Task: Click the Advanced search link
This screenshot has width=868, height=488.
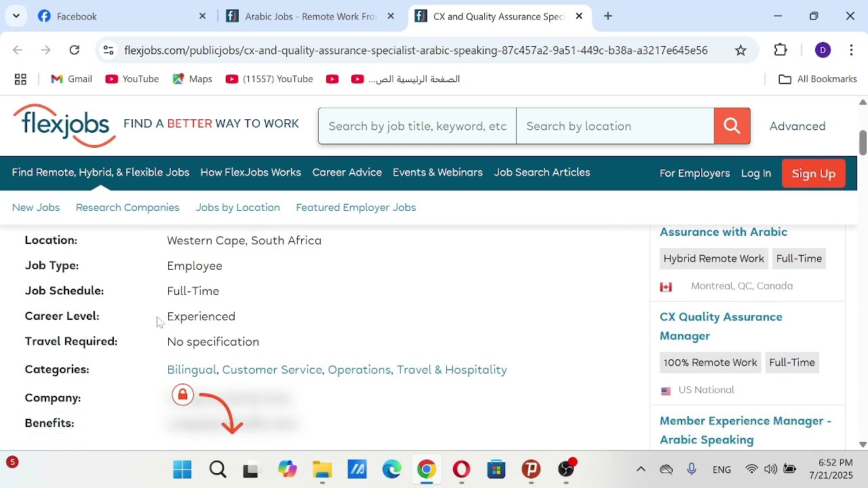Action: pyautogui.click(x=797, y=126)
